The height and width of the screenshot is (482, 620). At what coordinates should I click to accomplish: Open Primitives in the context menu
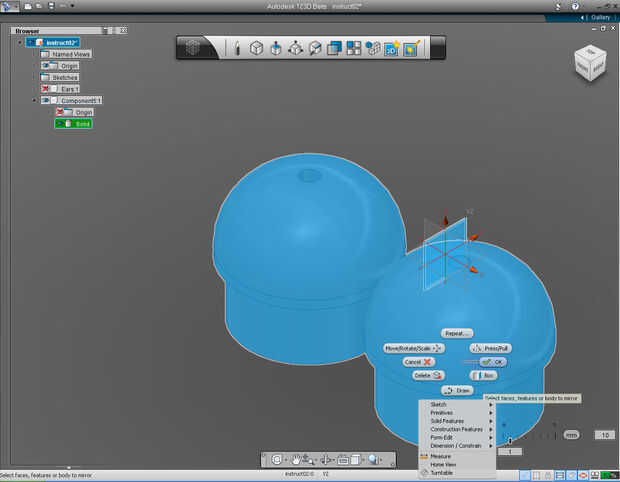pyautogui.click(x=457, y=413)
